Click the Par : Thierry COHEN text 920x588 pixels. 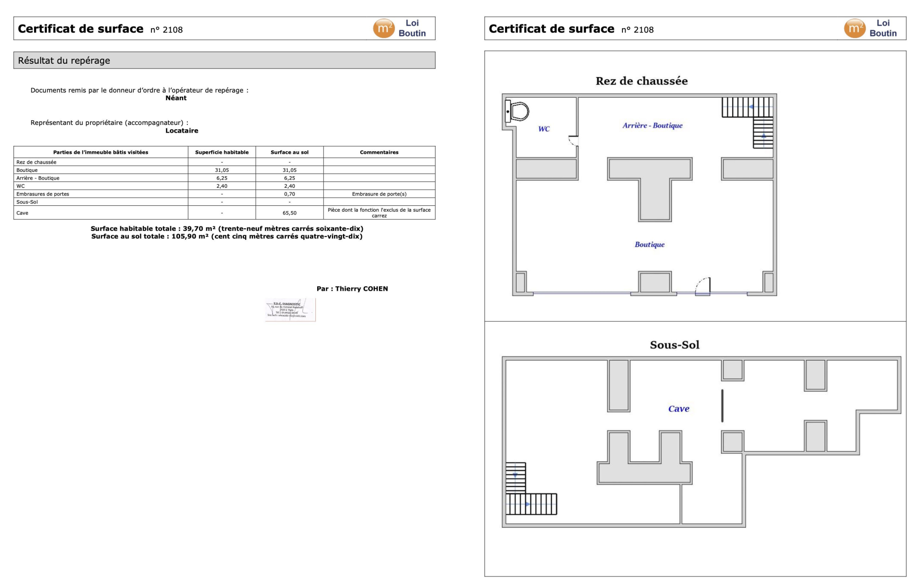pyautogui.click(x=352, y=289)
